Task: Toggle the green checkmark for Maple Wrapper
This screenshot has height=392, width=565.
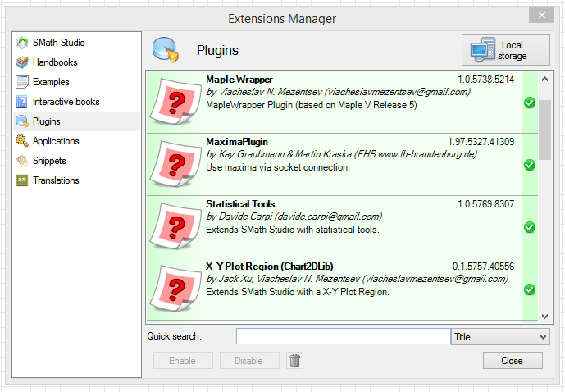Action: tap(529, 103)
